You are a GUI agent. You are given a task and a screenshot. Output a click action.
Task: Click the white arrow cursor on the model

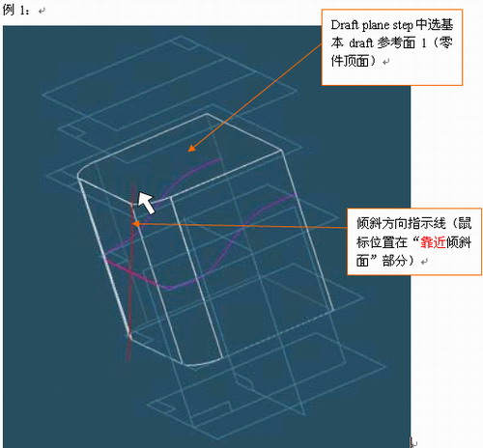[146, 202]
